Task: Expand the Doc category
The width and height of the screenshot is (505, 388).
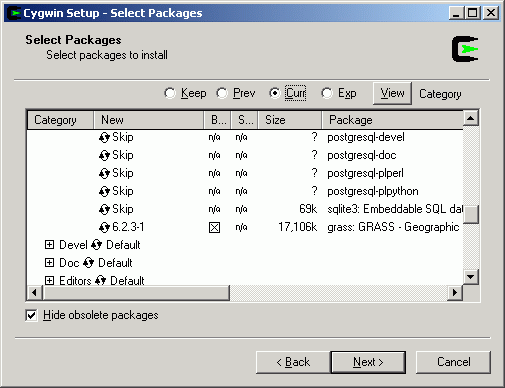Action: click(49, 263)
